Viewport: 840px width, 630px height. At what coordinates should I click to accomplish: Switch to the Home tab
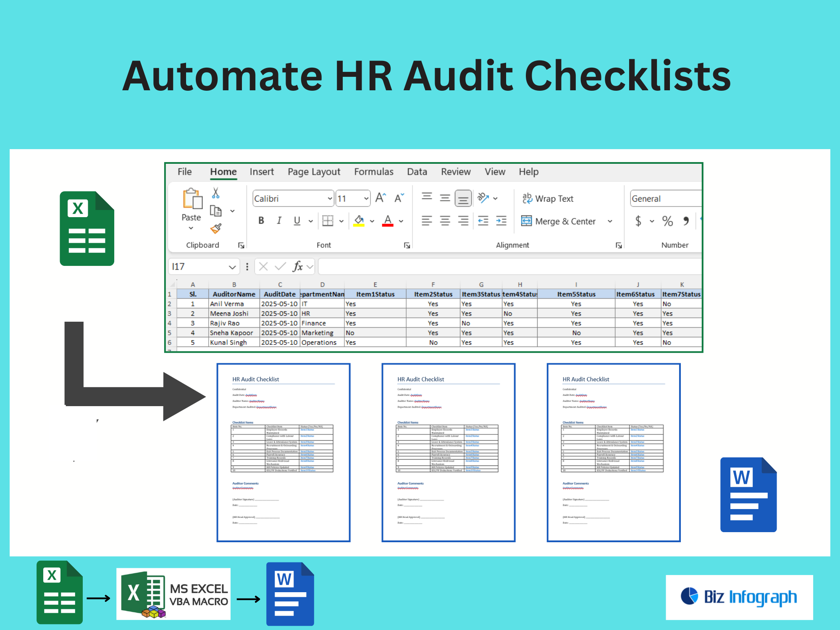[223, 172]
